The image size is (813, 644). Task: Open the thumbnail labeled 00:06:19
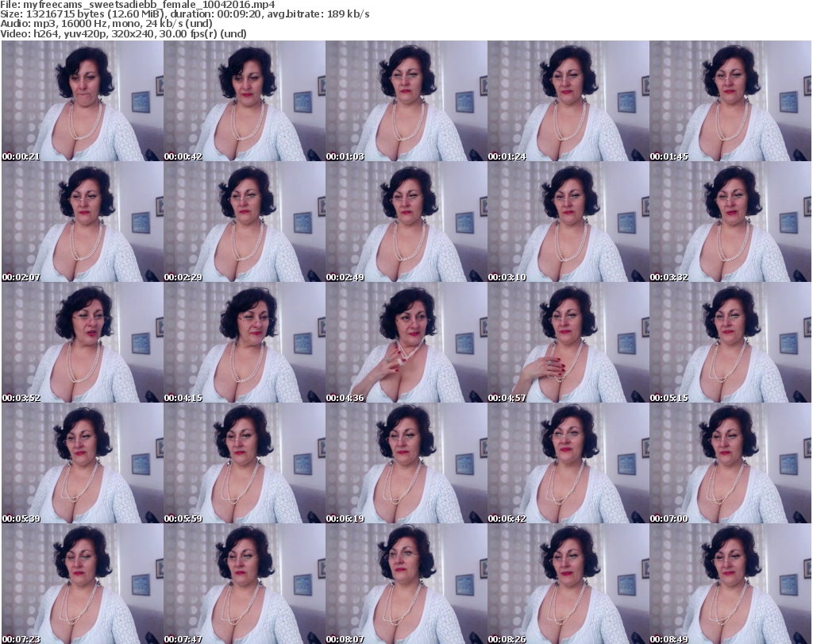click(406, 464)
